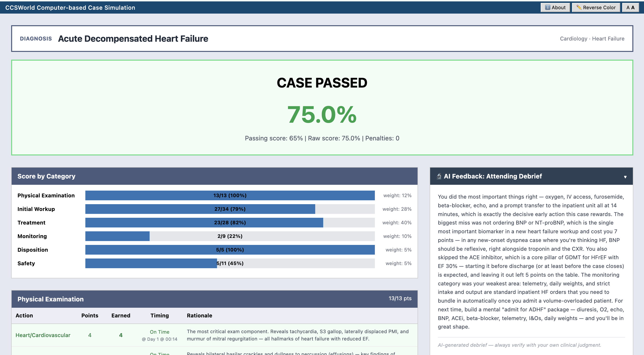Image resolution: width=644 pixels, height=355 pixels.
Task: Click the pencil icon on Reverse Color
Action: coord(579,8)
